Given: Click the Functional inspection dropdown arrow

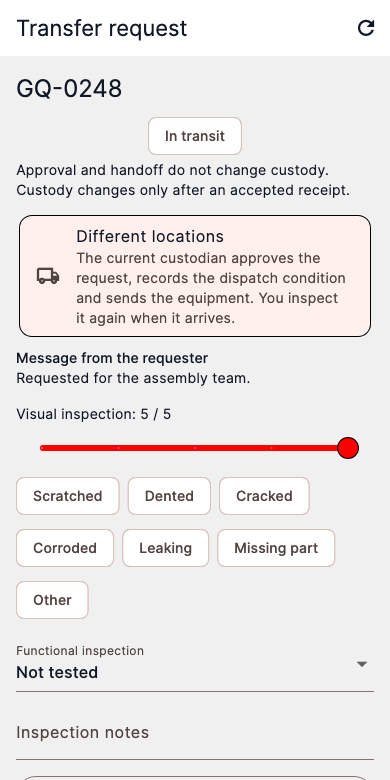Looking at the screenshot, I should pos(362,665).
